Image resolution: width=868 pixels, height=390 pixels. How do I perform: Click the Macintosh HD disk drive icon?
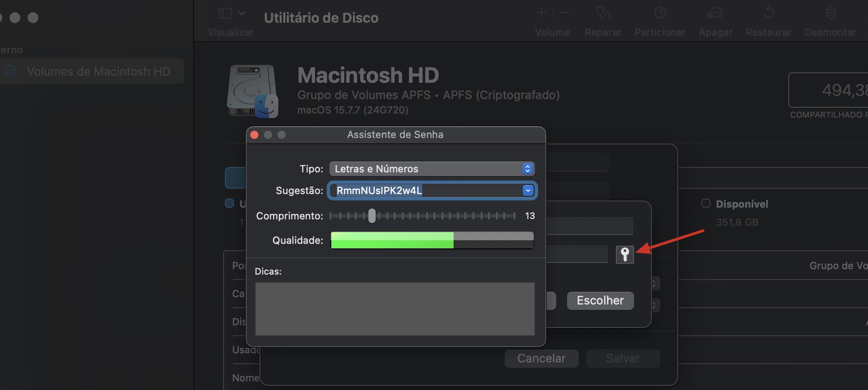point(253,91)
